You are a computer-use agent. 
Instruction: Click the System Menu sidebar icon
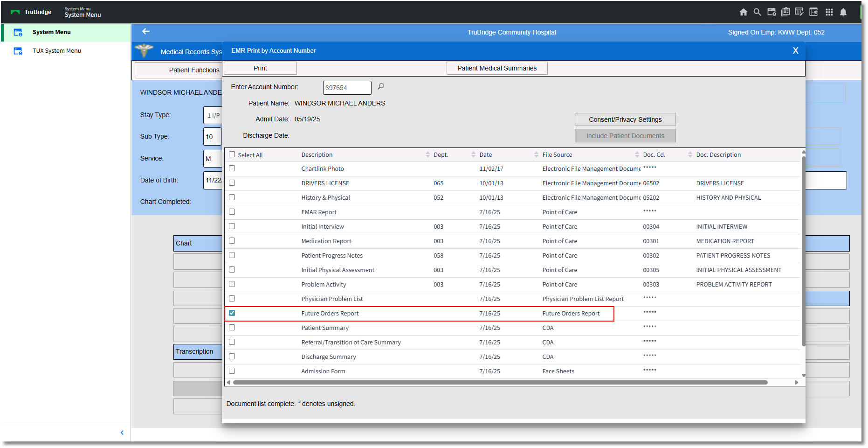pos(18,32)
